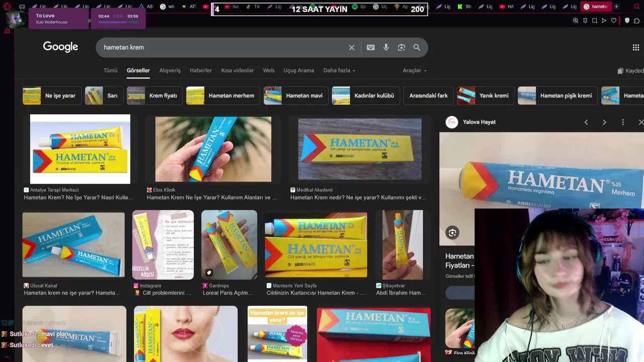
Task: Open the Kaydedilenler saved items bookmark
Action: (630, 71)
